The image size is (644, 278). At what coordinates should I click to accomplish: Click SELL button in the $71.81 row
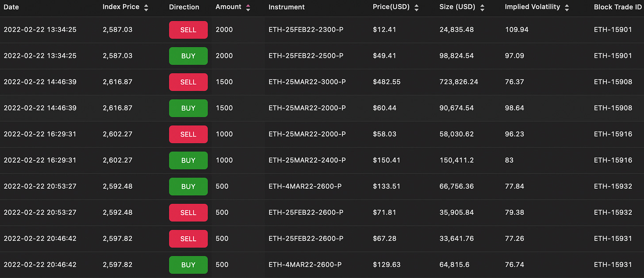(x=188, y=213)
